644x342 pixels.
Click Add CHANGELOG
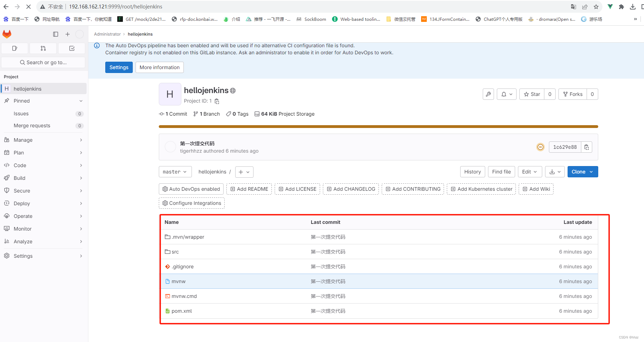(351, 189)
